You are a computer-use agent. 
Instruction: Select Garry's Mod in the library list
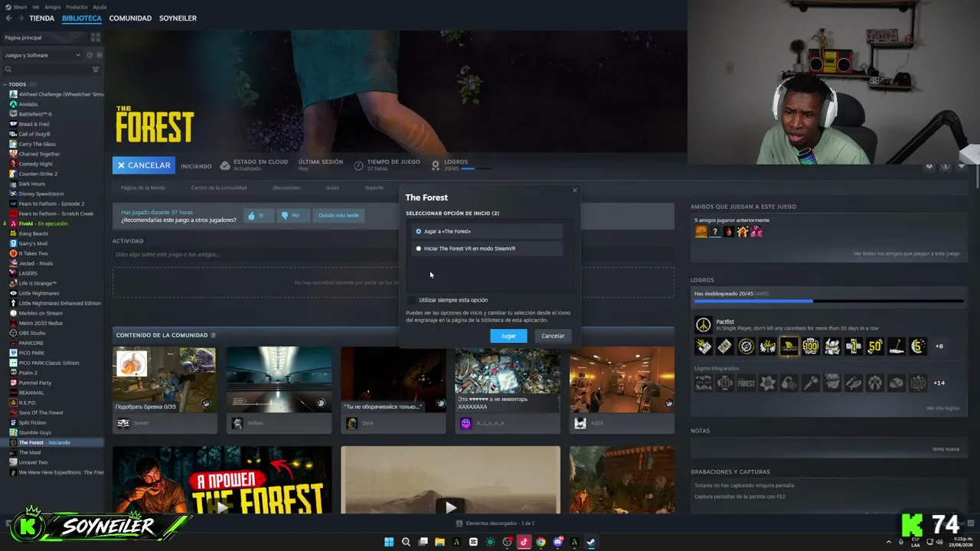[32, 243]
